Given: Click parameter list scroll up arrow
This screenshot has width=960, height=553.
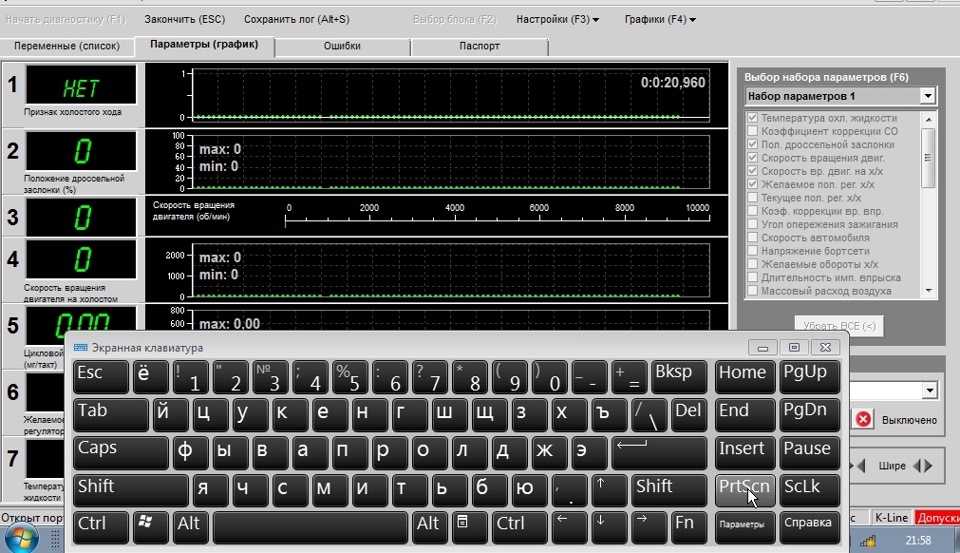Looking at the screenshot, I should tap(929, 119).
